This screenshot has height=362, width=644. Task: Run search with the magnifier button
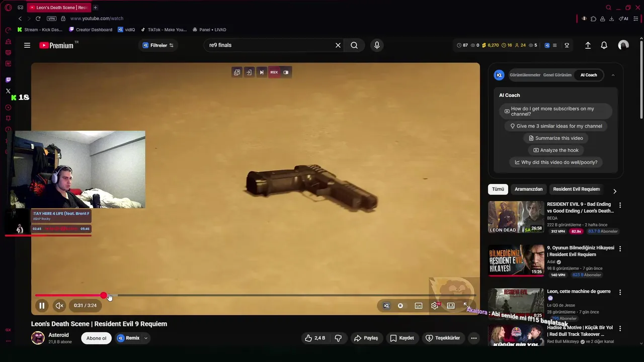pyautogui.click(x=354, y=45)
